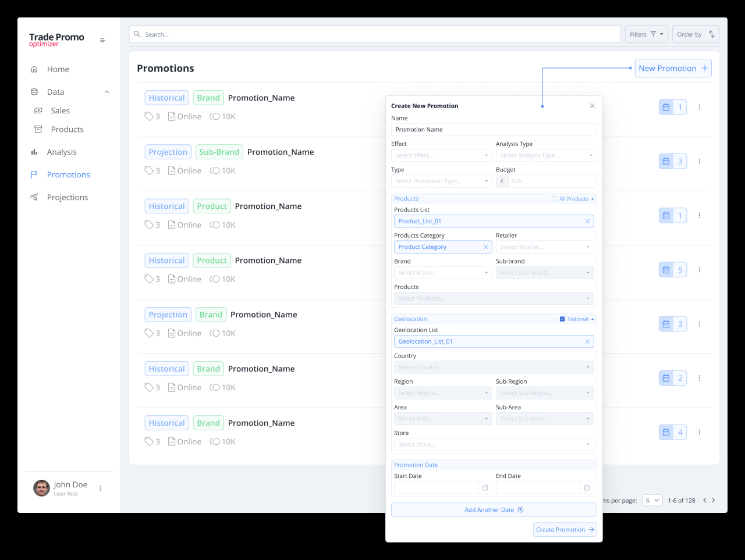Click the calendar badge on the first promotion
This screenshot has height=560, width=745.
point(666,108)
